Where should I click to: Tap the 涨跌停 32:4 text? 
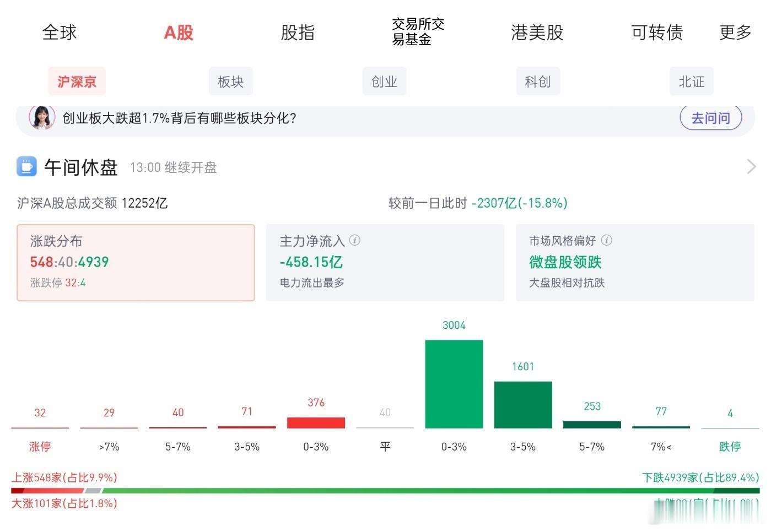[58, 283]
